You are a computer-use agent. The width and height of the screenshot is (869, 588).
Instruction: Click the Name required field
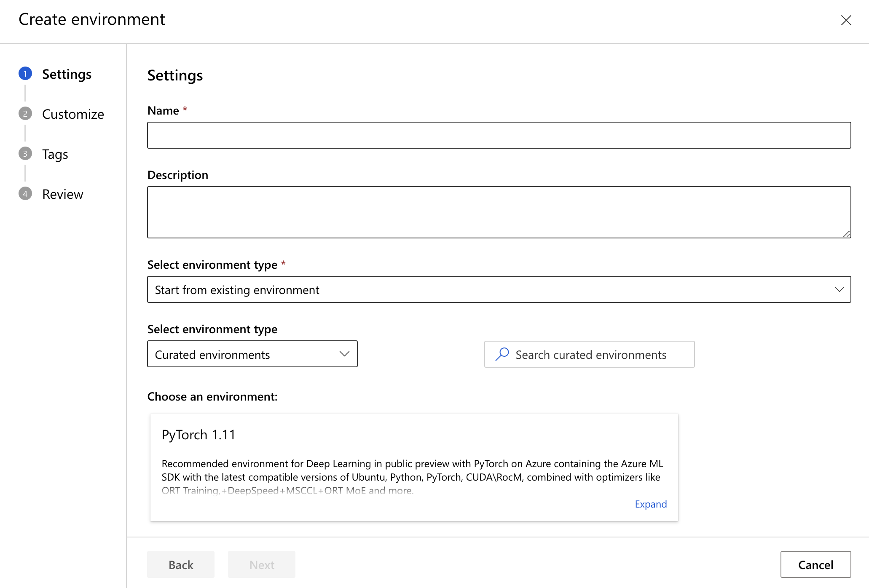(499, 135)
